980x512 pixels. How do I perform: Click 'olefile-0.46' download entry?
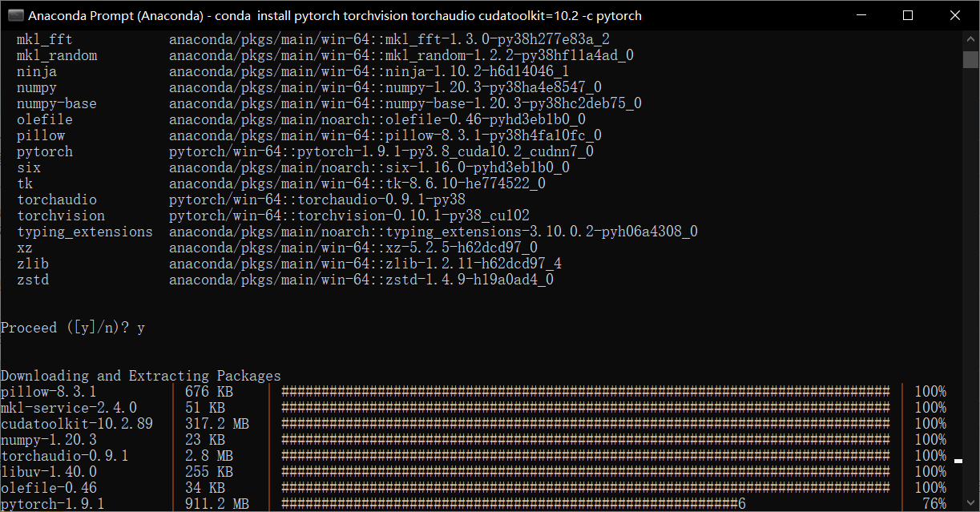pos(49,488)
